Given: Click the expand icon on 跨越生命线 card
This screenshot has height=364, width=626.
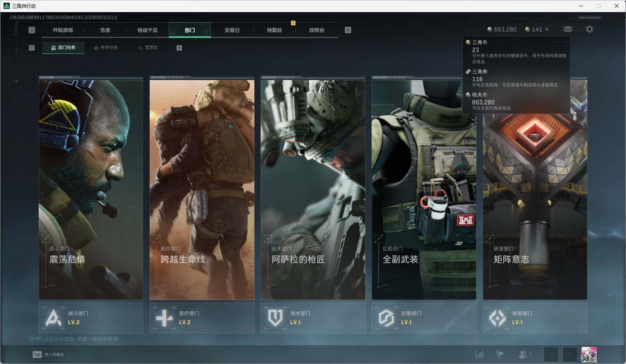Looking at the screenshot, I should pos(156,238).
